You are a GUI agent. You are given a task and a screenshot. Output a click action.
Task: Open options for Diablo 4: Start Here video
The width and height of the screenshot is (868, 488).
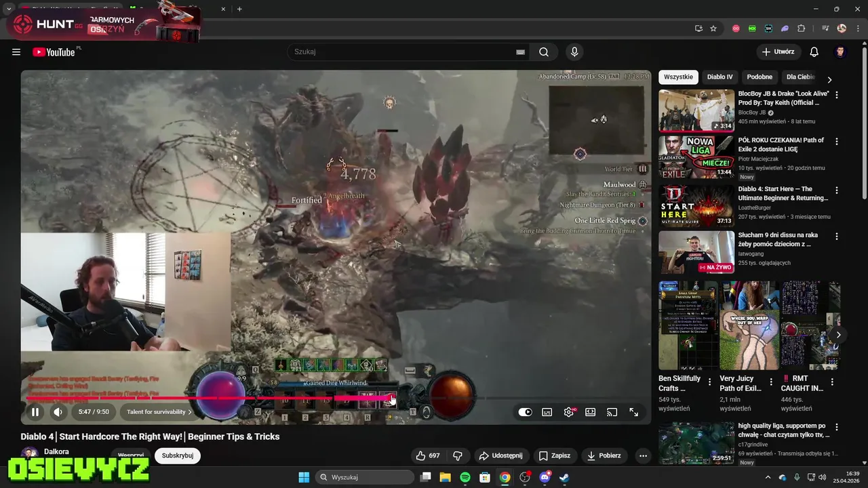tap(836, 190)
